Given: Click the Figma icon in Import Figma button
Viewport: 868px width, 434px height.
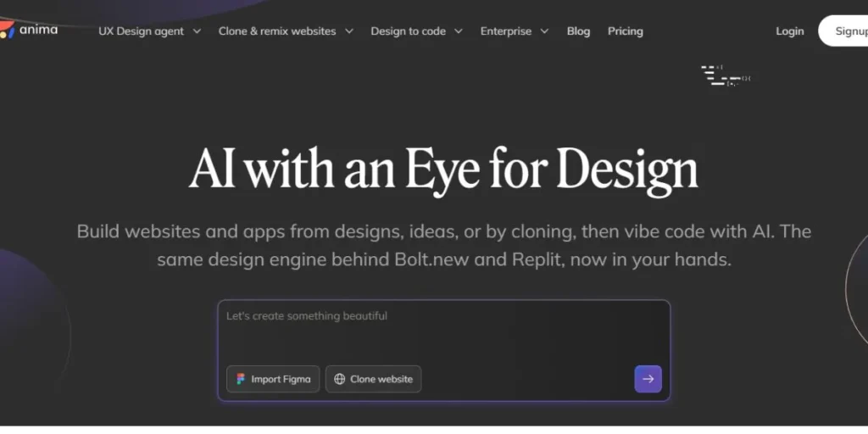Looking at the screenshot, I should [241, 379].
